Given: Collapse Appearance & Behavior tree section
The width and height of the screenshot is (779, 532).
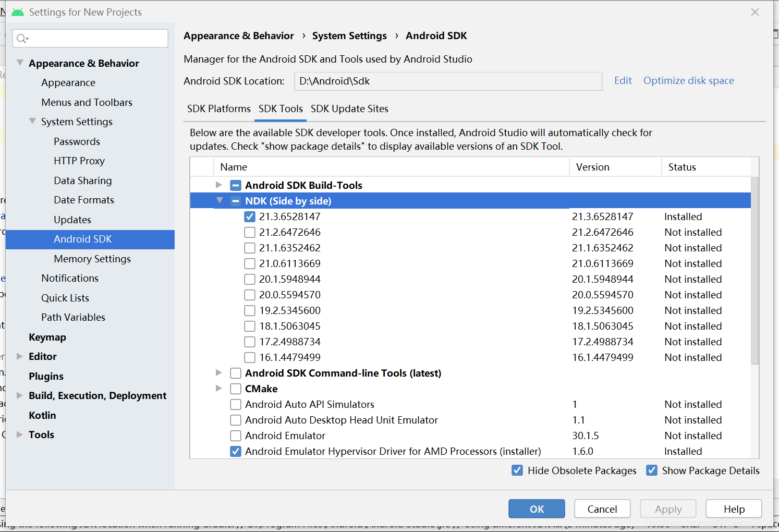Looking at the screenshot, I should (20, 63).
